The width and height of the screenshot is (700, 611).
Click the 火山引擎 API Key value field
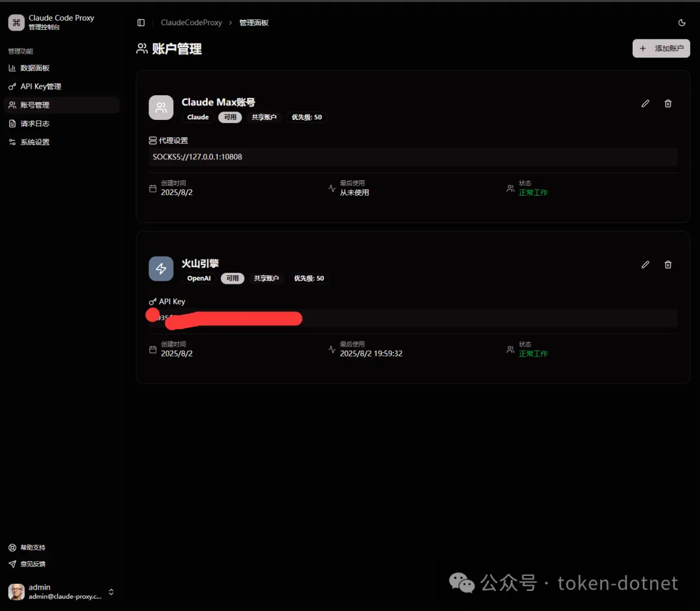pos(412,318)
